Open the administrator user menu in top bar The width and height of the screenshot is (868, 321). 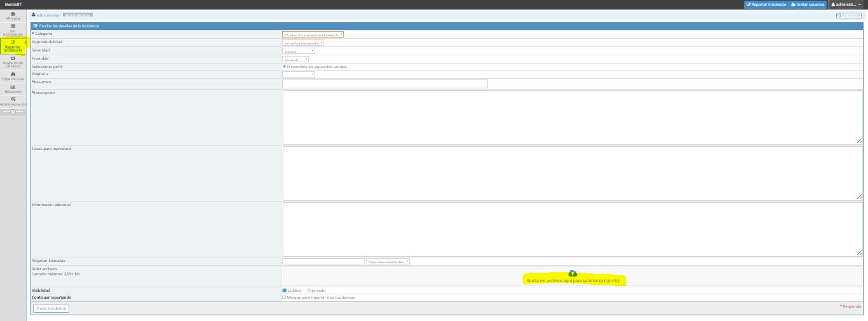click(848, 4)
